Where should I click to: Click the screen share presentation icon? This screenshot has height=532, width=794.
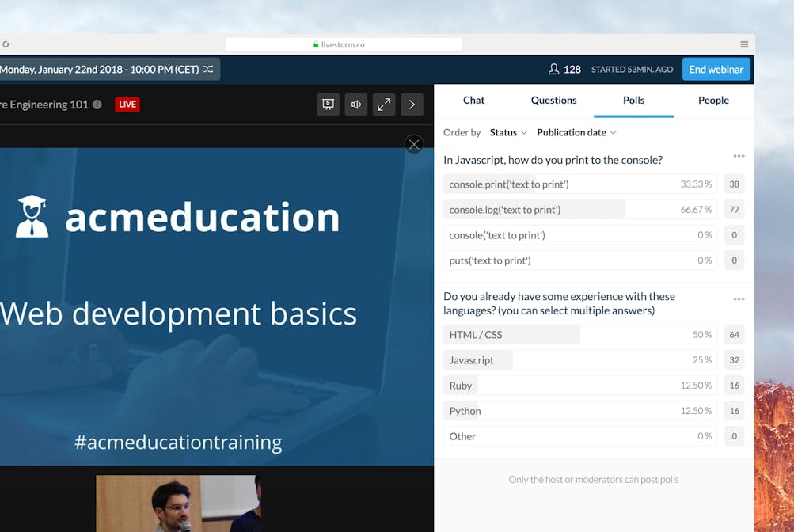(328, 104)
